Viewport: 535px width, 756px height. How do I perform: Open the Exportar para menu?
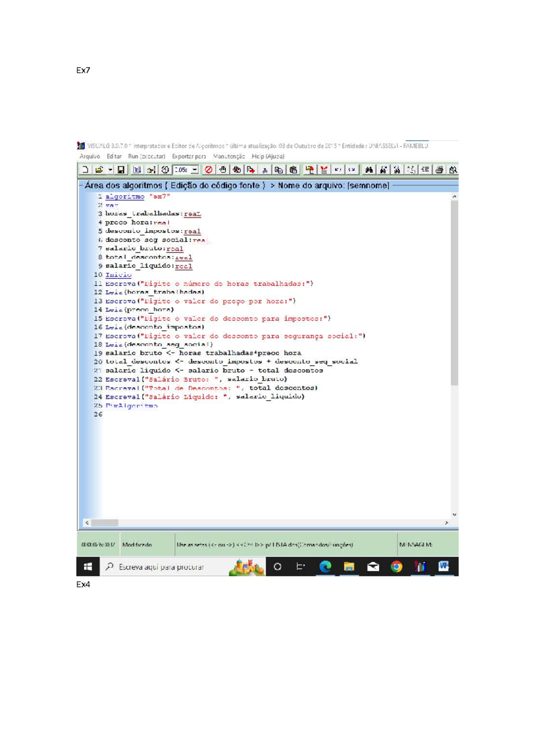point(189,156)
